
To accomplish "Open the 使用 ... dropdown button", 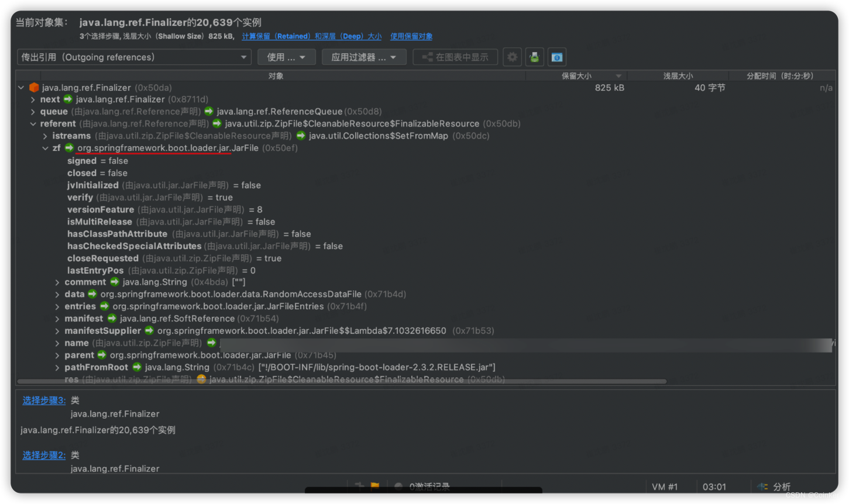I will coord(287,57).
